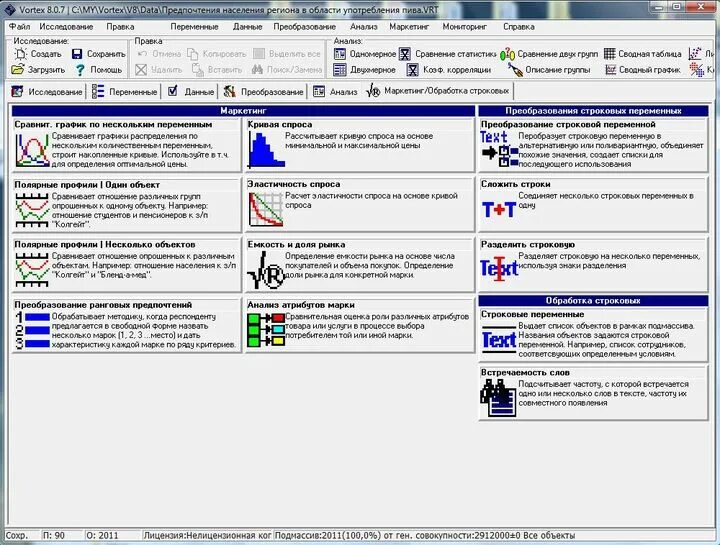Switch to the Исследование tab
Image resolution: width=720 pixels, height=545 pixels.
(x=46, y=91)
